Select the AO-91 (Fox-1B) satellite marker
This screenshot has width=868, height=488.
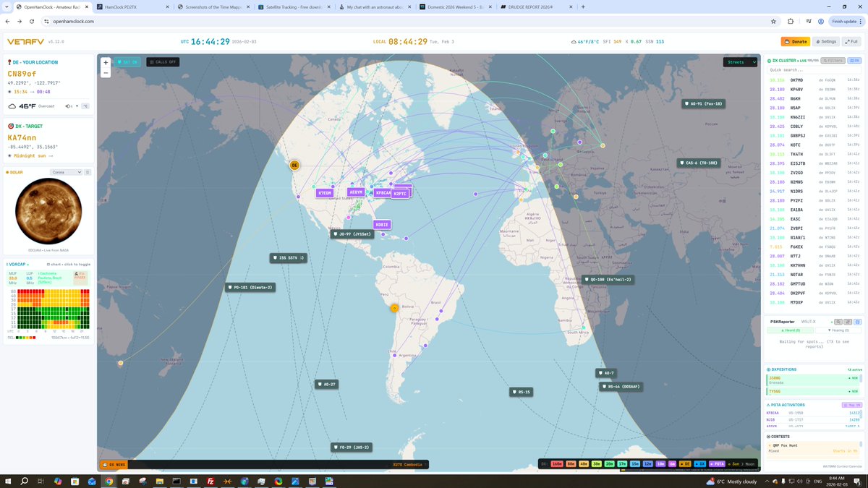[x=705, y=103]
